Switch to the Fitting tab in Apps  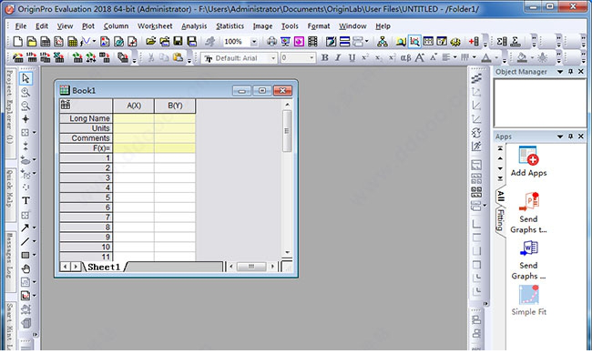pyautogui.click(x=500, y=220)
